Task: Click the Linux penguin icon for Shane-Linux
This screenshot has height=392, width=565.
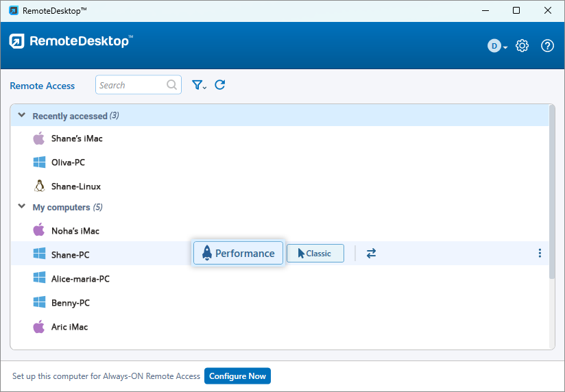Action: [39, 186]
